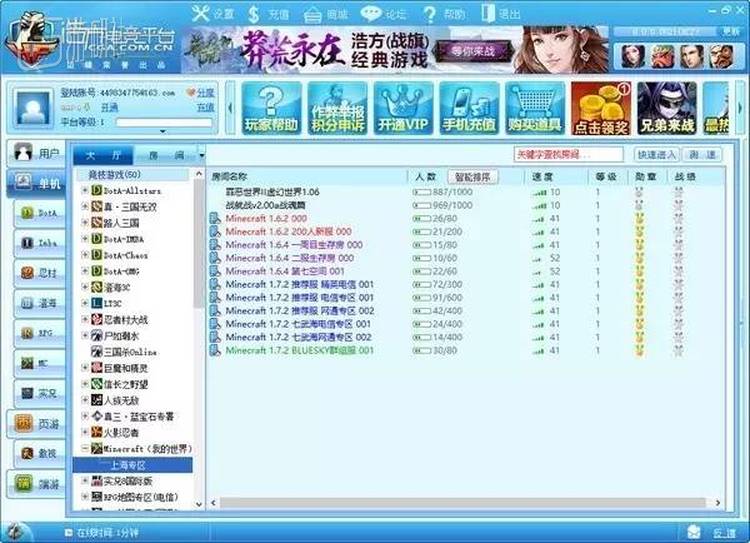
Task: Click the 关键字查找房间 search field
Action: 567,155
